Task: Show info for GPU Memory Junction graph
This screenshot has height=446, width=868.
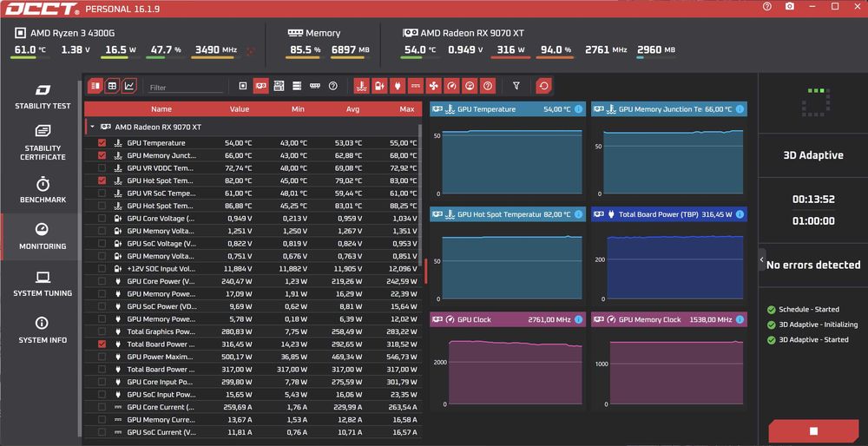Action: [x=740, y=109]
